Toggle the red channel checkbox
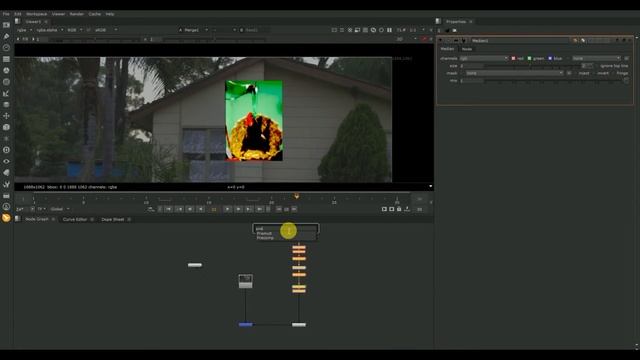The width and height of the screenshot is (640, 360). tap(513, 58)
